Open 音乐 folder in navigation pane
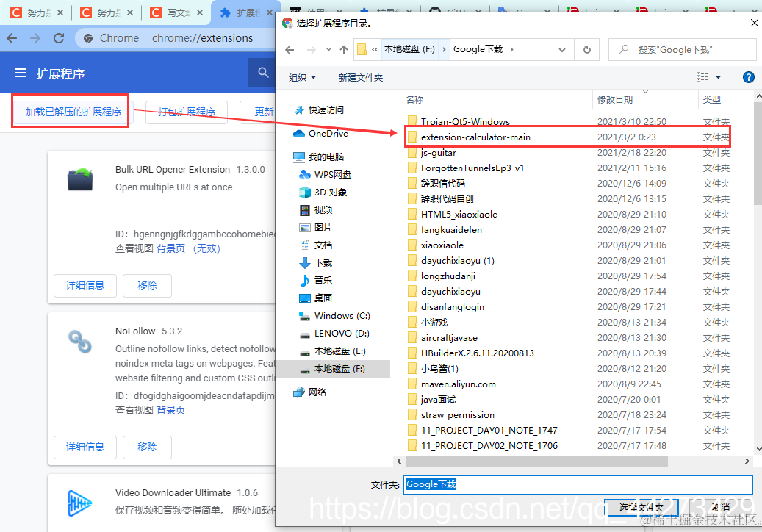This screenshot has height=532, width=762. pos(316,281)
